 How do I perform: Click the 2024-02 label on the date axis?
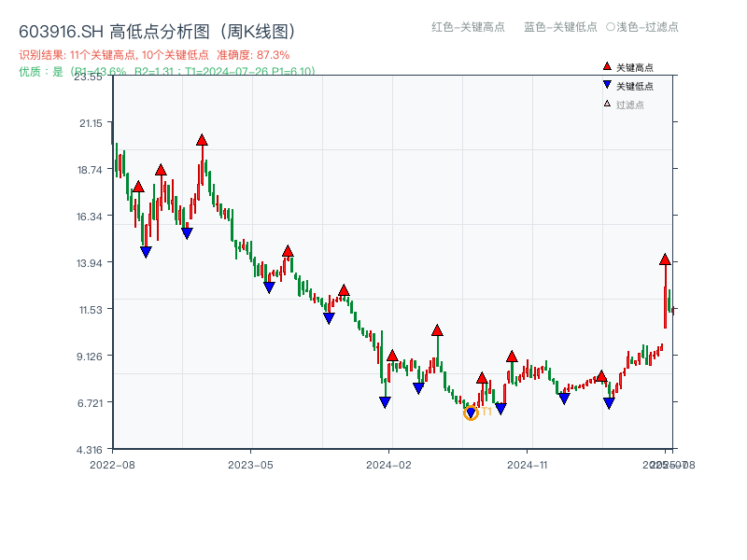click(x=388, y=462)
